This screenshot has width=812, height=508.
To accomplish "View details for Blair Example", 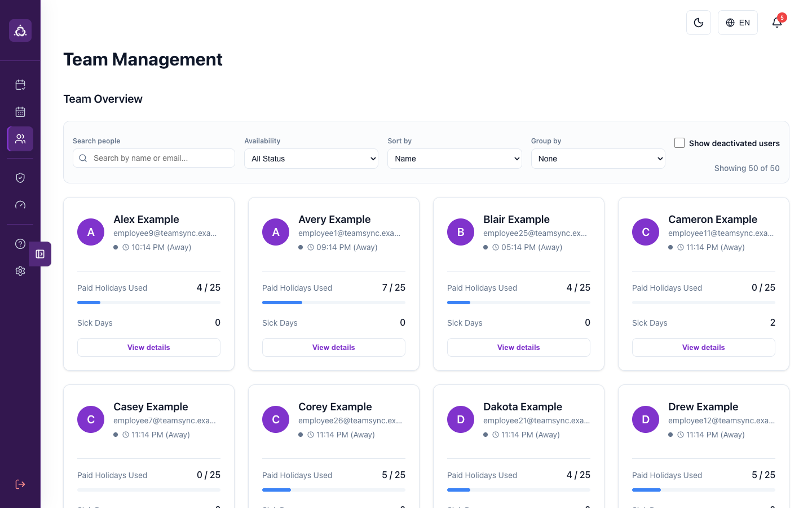I will pyautogui.click(x=519, y=347).
